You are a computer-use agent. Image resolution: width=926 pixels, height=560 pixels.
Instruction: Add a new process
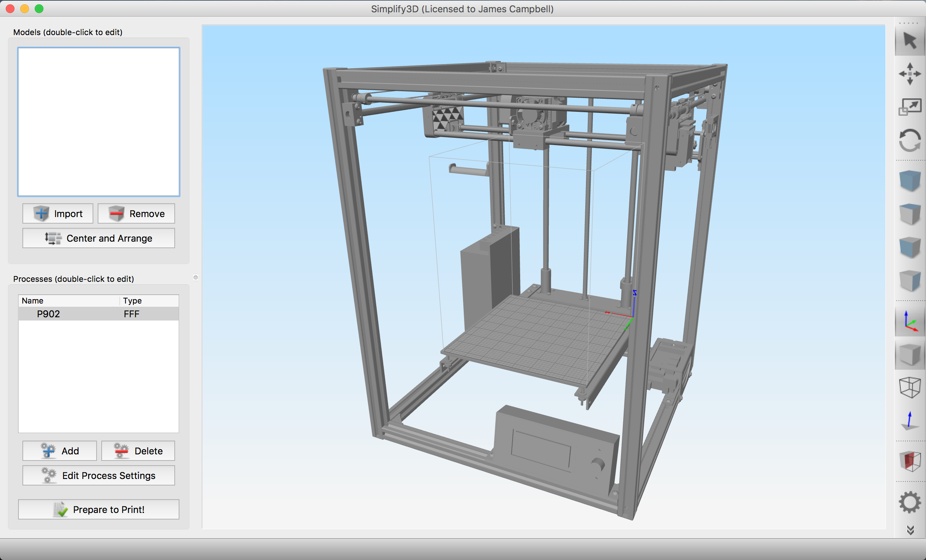pyautogui.click(x=59, y=451)
